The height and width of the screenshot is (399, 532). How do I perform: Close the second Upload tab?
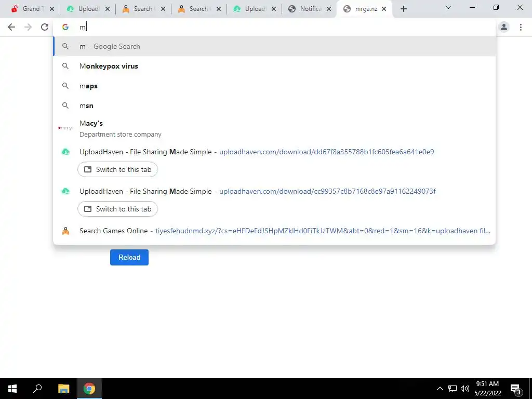point(274,9)
